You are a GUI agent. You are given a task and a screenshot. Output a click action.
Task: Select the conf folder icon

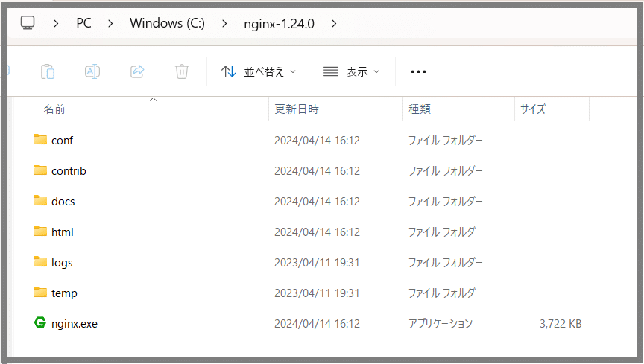coord(40,139)
